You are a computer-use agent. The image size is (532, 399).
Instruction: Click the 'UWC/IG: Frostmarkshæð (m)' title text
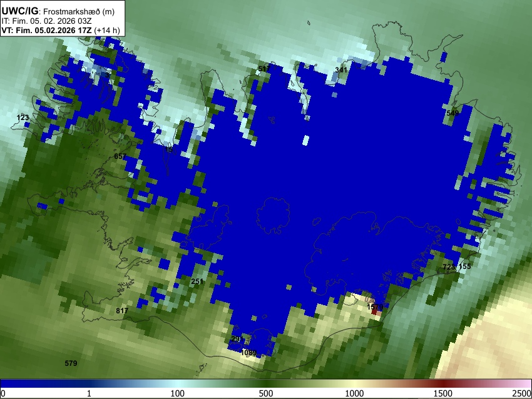pos(58,11)
